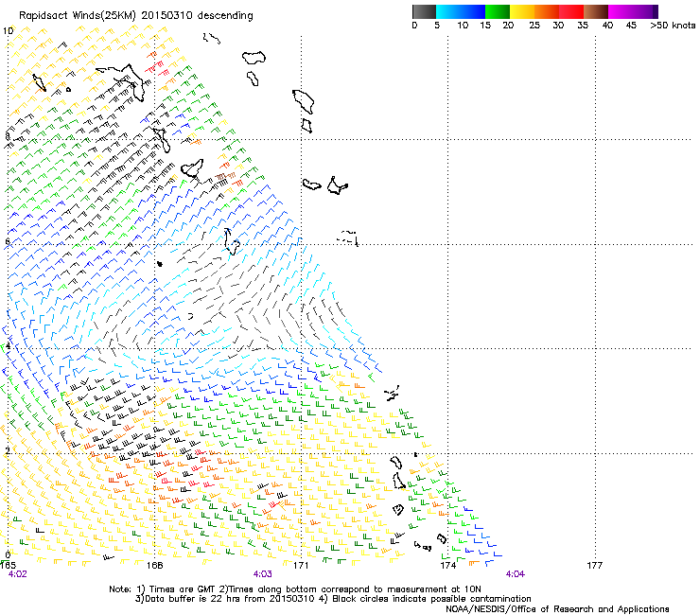The width and height of the screenshot is (700, 615).
Task: Click the green 15-20 knots legend segment
Action: click(498, 11)
